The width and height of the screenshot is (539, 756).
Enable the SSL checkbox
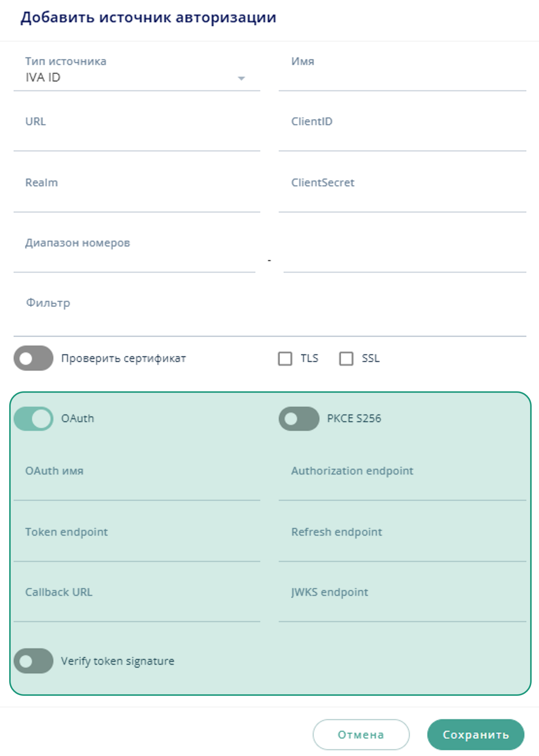(x=346, y=359)
